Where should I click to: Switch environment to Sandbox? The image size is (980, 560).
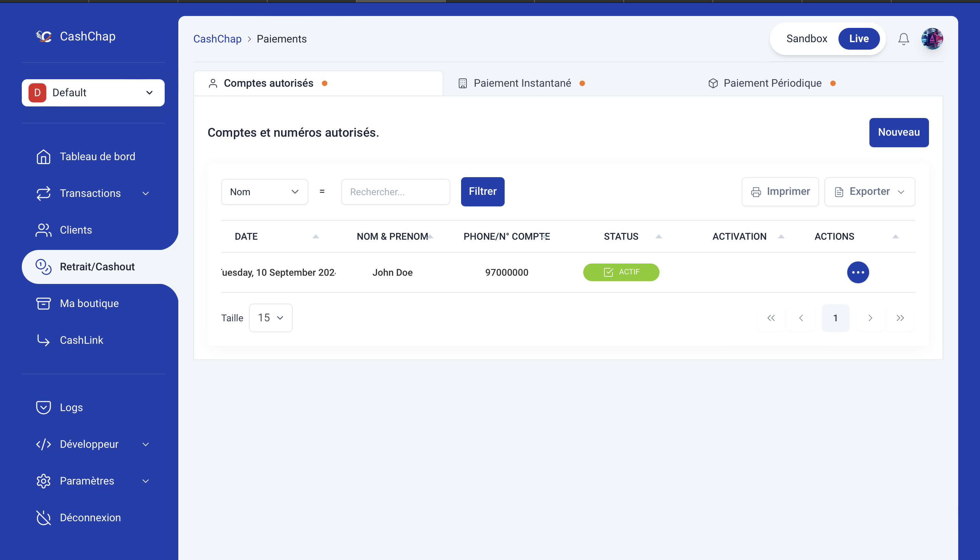pos(806,39)
